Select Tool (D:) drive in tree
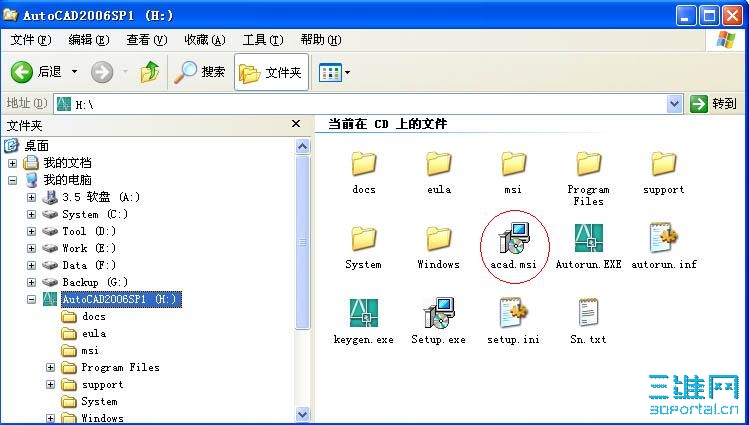This screenshot has width=749, height=425. [x=89, y=232]
